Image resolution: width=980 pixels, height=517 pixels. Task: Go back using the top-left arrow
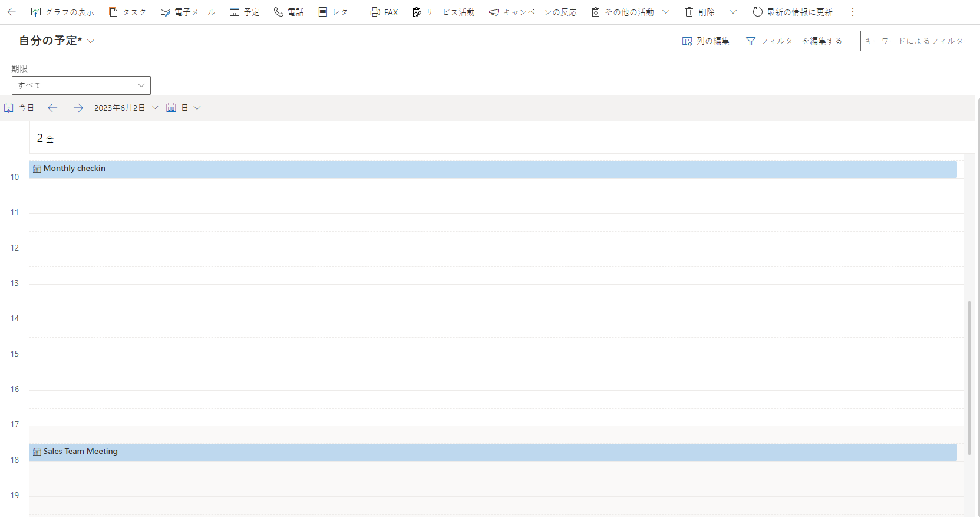(11, 12)
